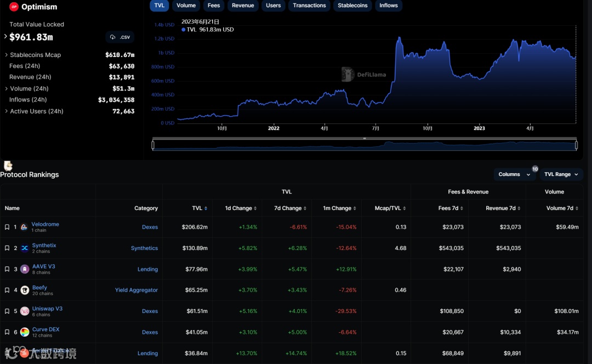Sort by 7d Change column arrows
This screenshot has height=364, width=592.
[305, 208]
